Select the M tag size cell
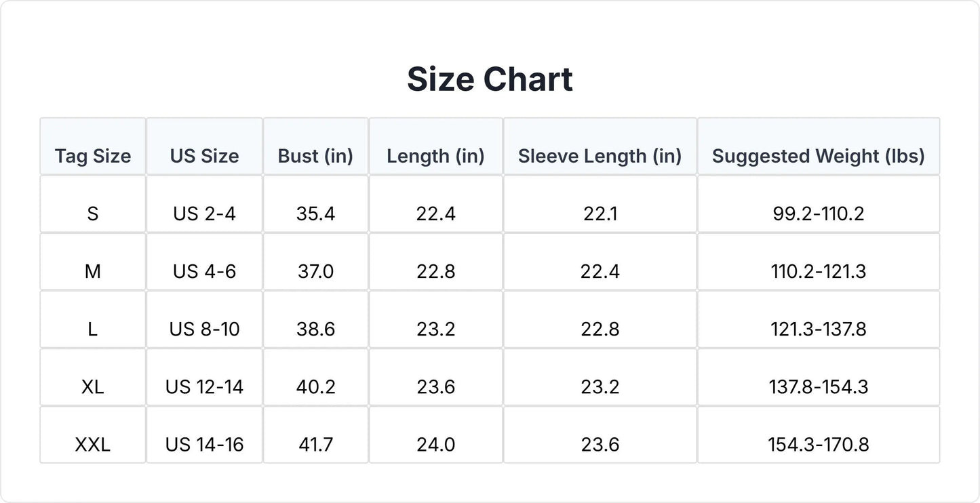This screenshot has height=503, width=980. (x=93, y=262)
